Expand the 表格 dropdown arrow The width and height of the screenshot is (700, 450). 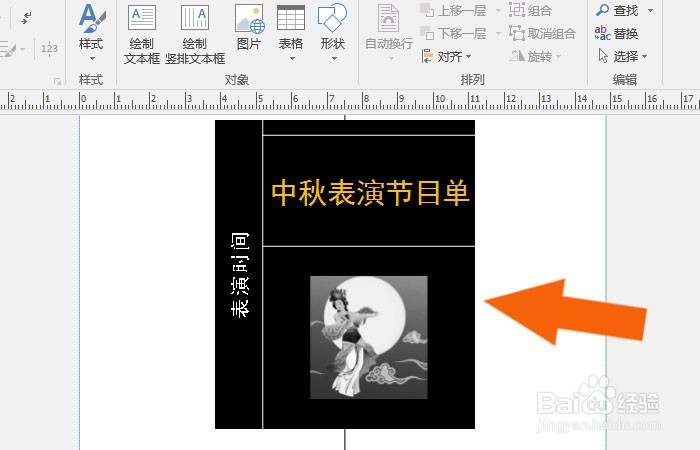pos(292,58)
